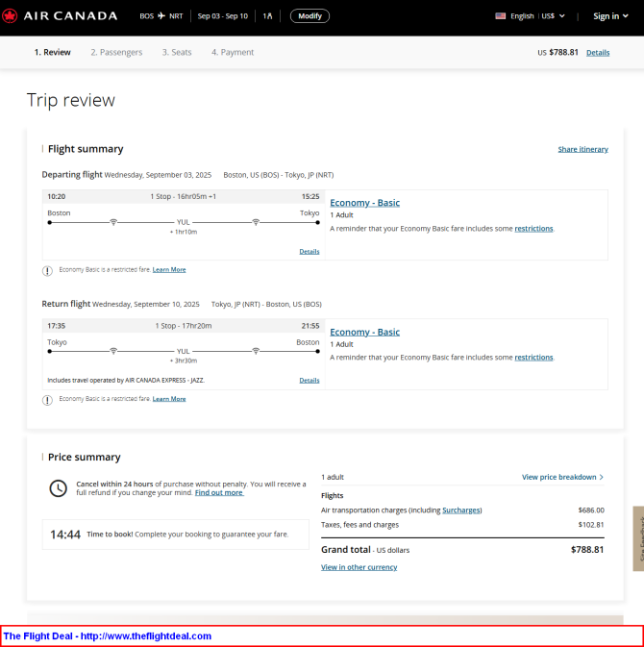644x647 pixels.
Task: Click the 14:44 booking countdown timer
Action: point(65,535)
